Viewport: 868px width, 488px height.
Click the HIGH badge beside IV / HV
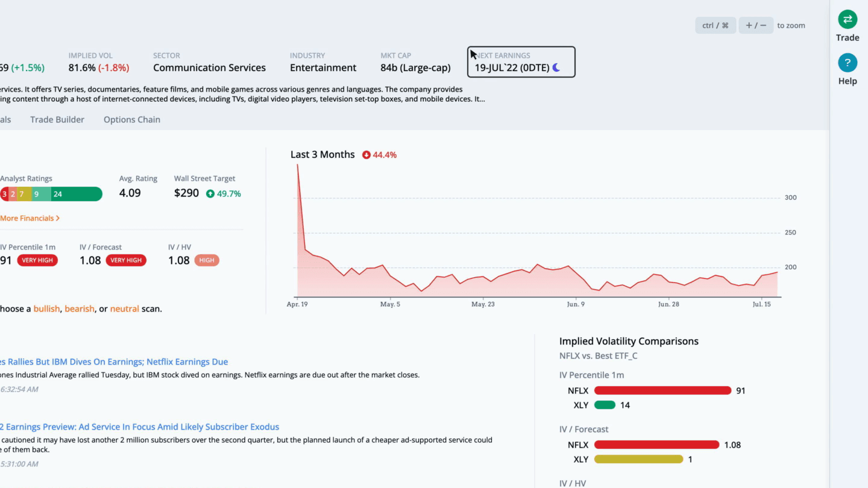[207, 260]
